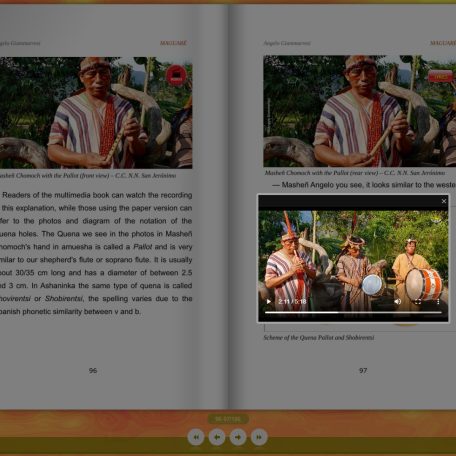Open the right page Pallot rear view photo
456x456 pixels.
pos(360,111)
